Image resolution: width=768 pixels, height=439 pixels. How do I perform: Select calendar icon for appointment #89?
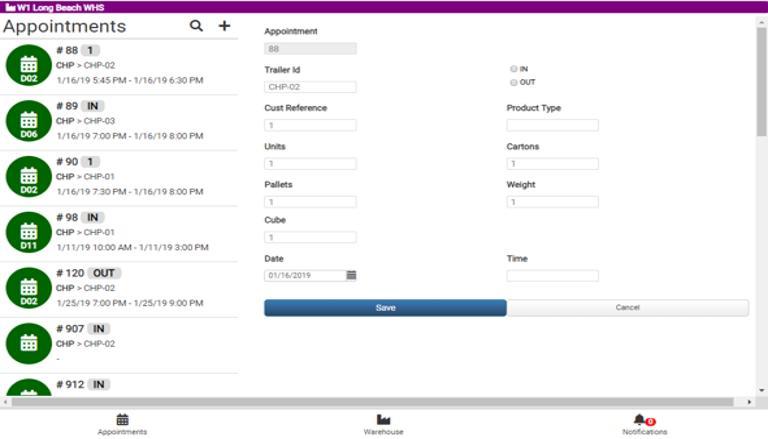point(28,121)
